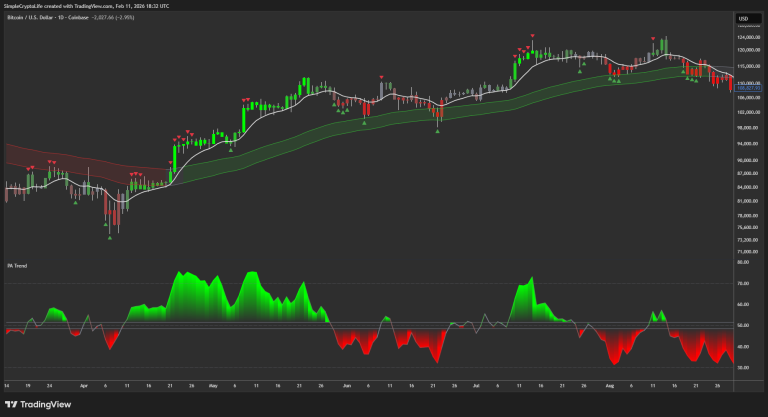The height and width of the screenshot is (417, 768).
Task: Click the May label on the time axis
Action: click(x=213, y=384)
